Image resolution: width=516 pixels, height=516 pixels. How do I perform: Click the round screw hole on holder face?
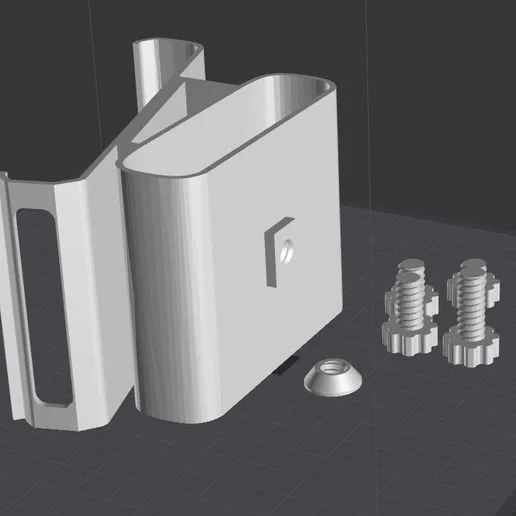coord(286,251)
